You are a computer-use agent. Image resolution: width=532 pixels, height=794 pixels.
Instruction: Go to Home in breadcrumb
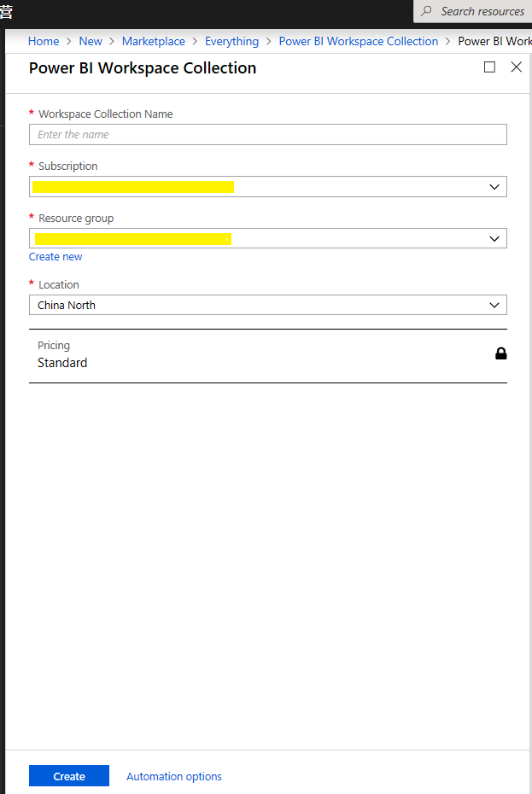(x=44, y=41)
